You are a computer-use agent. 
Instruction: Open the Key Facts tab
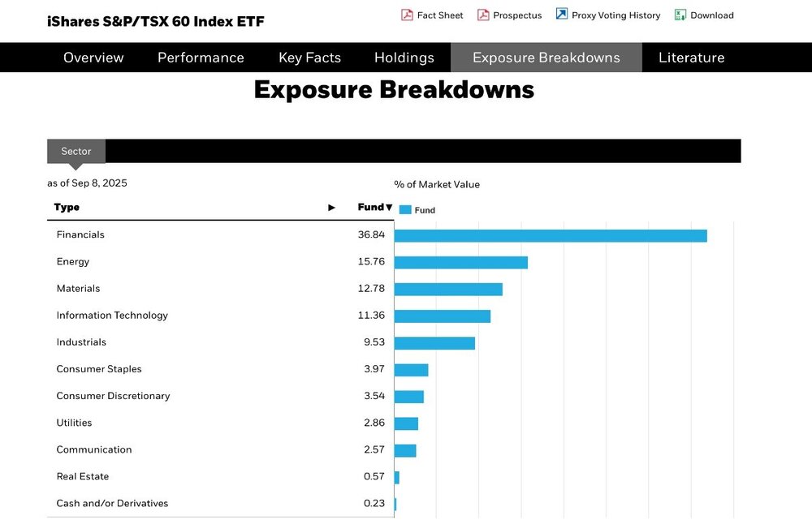[x=309, y=58]
